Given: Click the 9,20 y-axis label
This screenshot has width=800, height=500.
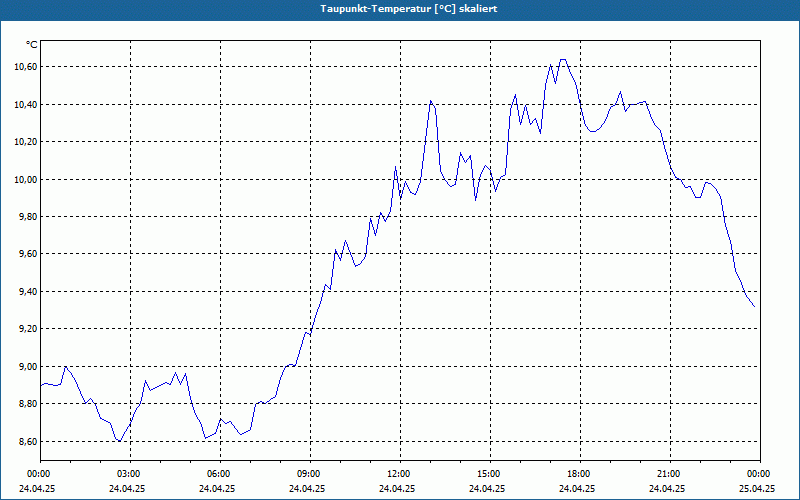Looking at the screenshot, I should [28, 329].
